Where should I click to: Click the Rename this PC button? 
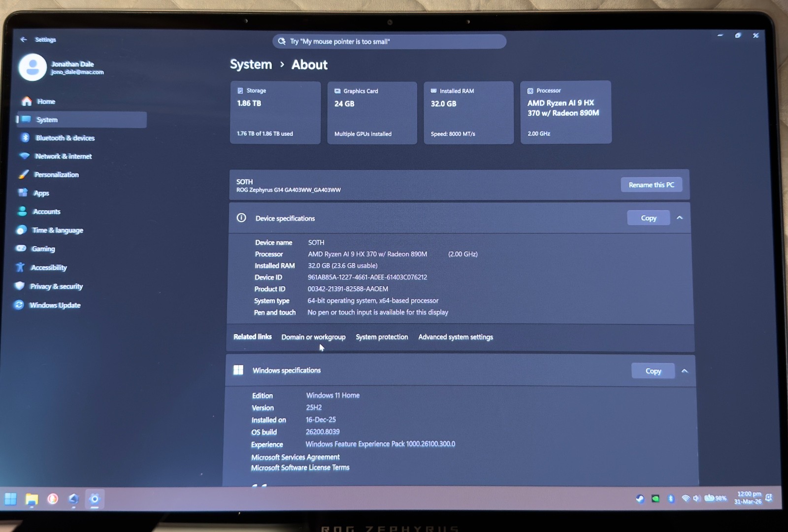pos(651,185)
